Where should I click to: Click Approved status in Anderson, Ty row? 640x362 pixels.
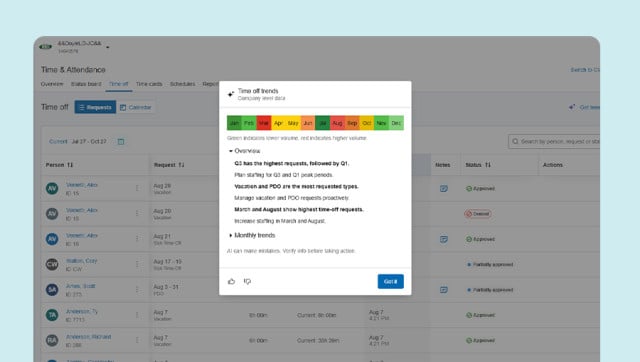[x=480, y=315]
